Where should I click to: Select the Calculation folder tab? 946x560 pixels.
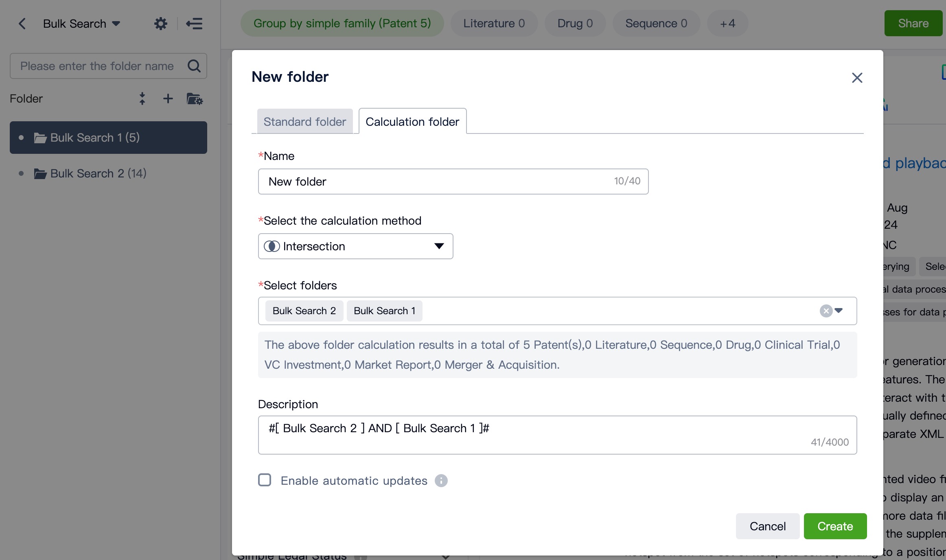click(412, 121)
